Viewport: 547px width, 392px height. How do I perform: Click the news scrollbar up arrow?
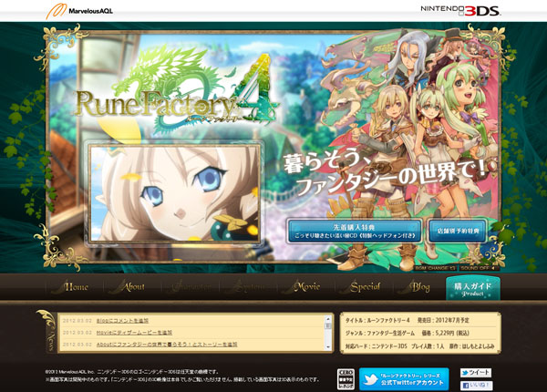click(x=328, y=319)
